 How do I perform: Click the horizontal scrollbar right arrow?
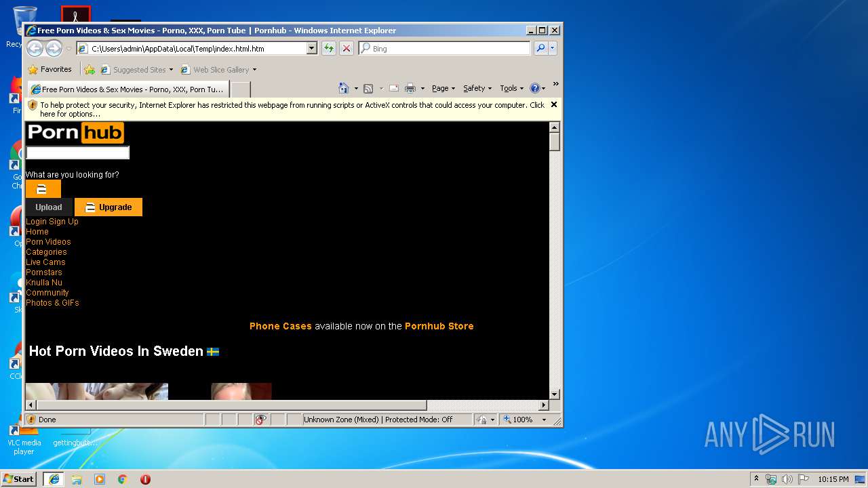[x=543, y=405]
